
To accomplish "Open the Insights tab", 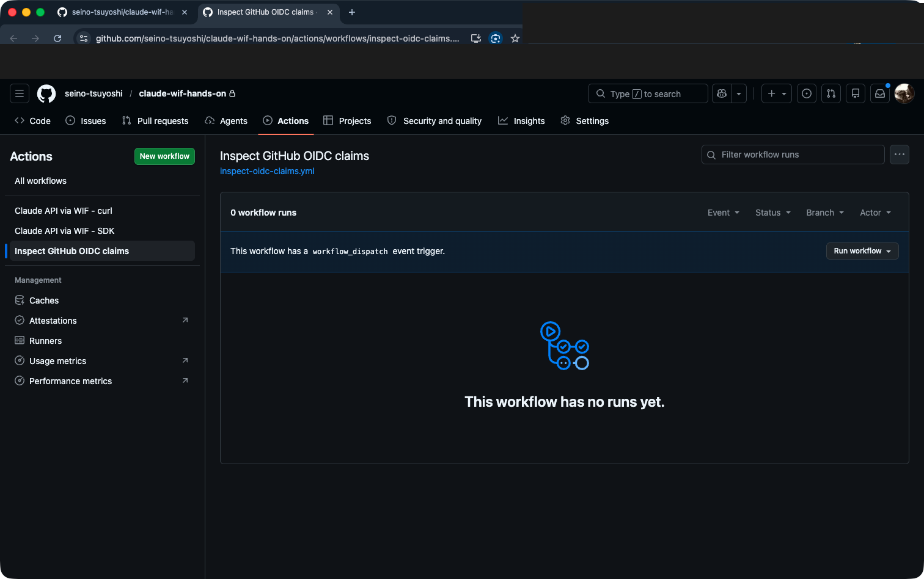I will (521, 121).
